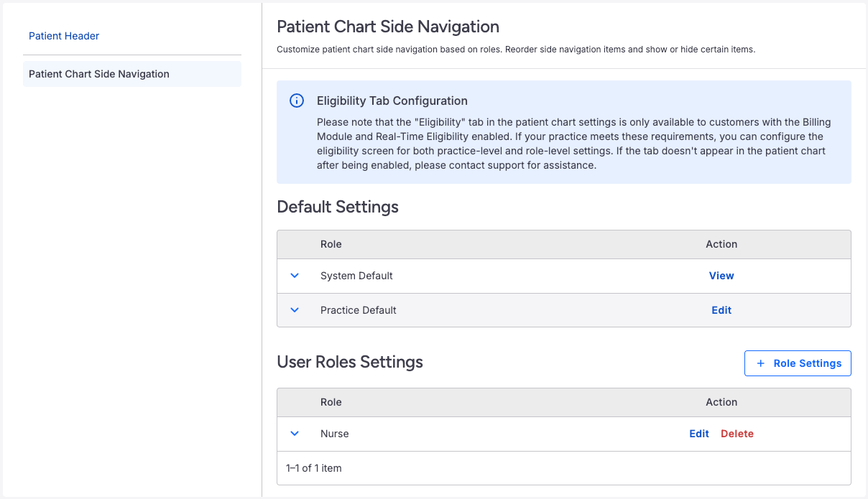Screen dimensions: 868x499
Task: Expand the Nurse role row
Action: point(295,434)
